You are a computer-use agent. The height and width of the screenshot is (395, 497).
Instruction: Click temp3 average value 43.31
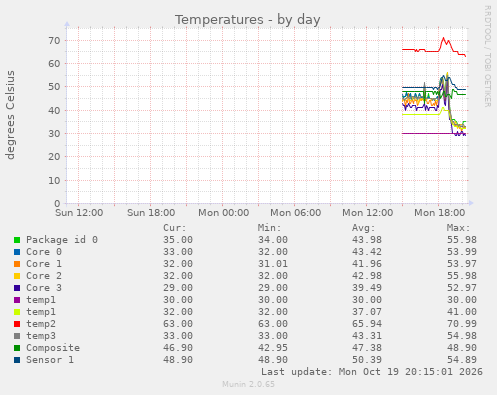pyautogui.click(x=367, y=336)
